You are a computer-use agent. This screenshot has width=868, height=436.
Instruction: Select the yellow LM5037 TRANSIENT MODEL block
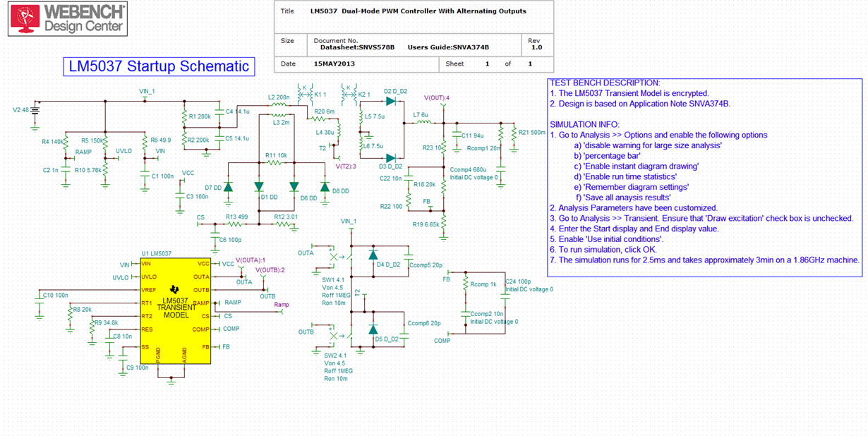click(176, 310)
